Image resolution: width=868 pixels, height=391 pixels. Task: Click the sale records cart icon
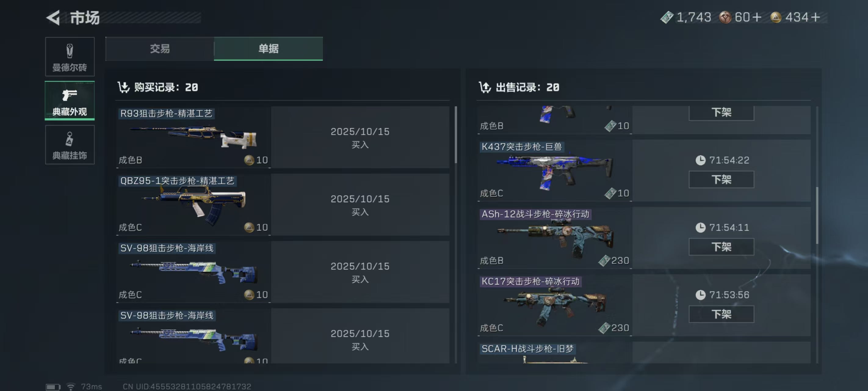[x=485, y=87]
